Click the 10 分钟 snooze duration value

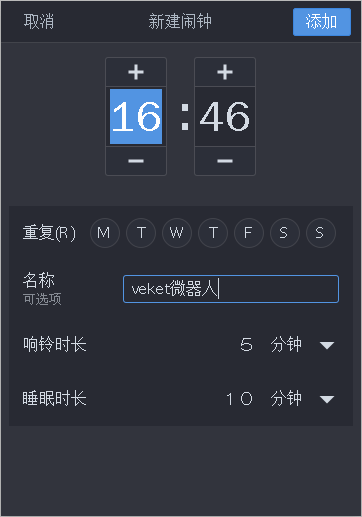tap(264, 399)
